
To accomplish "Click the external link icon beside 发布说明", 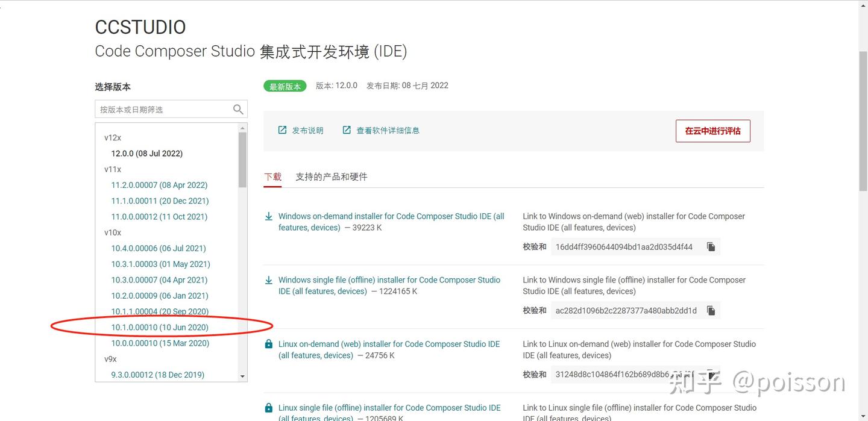I will [282, 129].
